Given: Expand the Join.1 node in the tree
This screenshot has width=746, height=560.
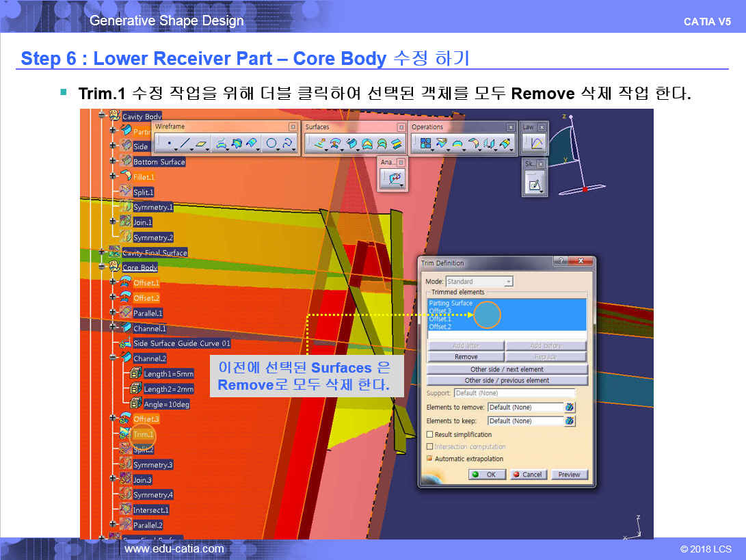Looking at the screenshot, I should (113, 222).
